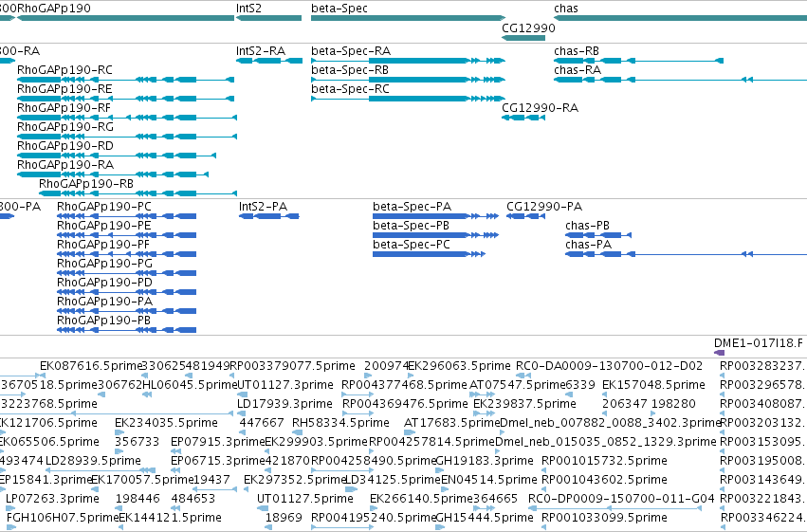807x532 pixels.
Task: Select the chas gene bar
Action: pos(680,18)
